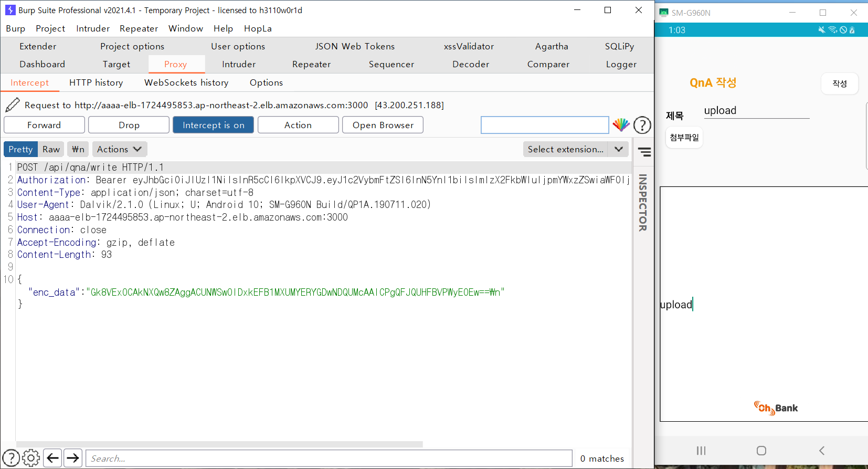Viewport: 868px width, 469px height.
Task: Switch to the Extender tab
Action: [38, 46]
